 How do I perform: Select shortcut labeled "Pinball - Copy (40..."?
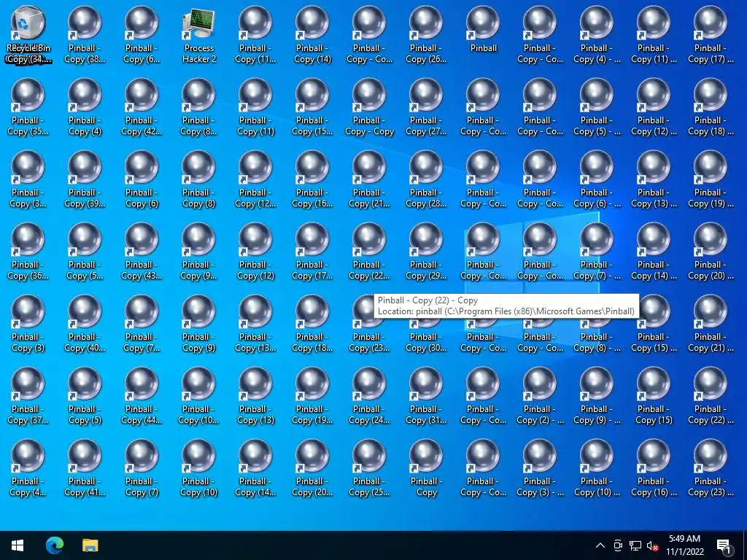(85, 324)
